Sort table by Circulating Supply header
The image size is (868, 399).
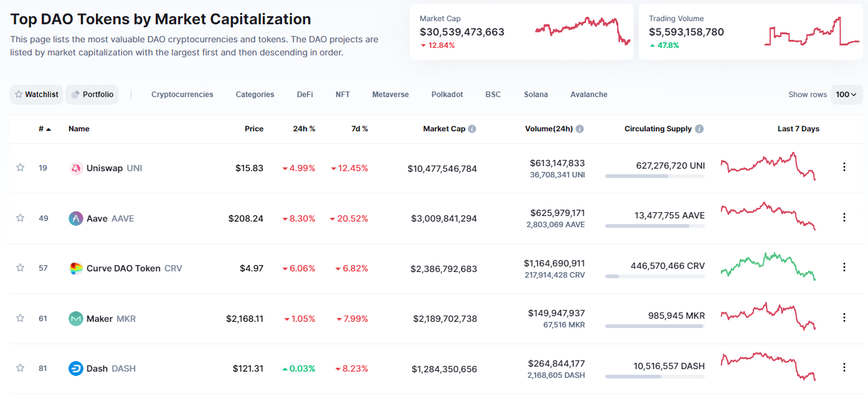coord(658,129)
